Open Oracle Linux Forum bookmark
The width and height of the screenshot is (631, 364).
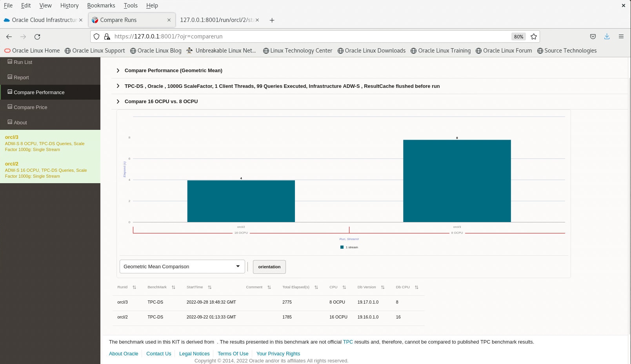pyautogui.click(x=504, y=51)
